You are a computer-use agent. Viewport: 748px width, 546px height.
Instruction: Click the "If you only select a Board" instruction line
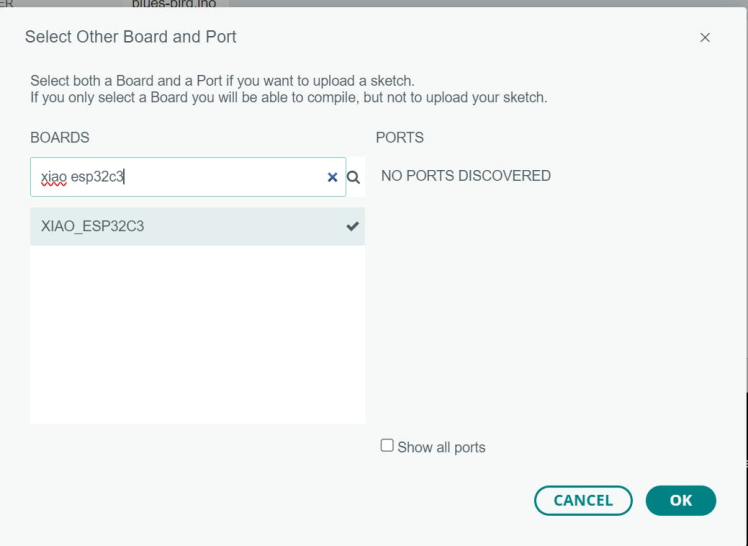[288, 97]
